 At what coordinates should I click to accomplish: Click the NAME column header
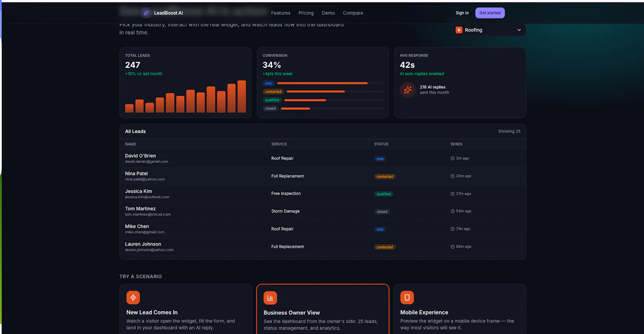(x=130, y=144)
